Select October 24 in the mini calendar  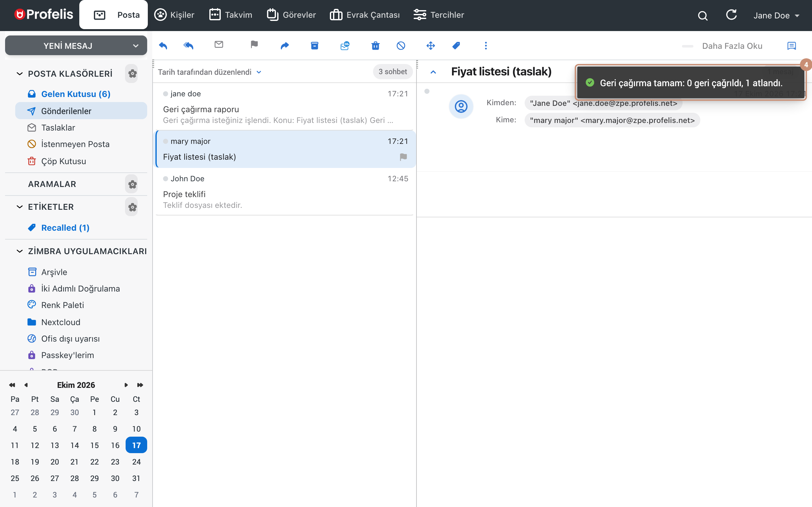136,462
